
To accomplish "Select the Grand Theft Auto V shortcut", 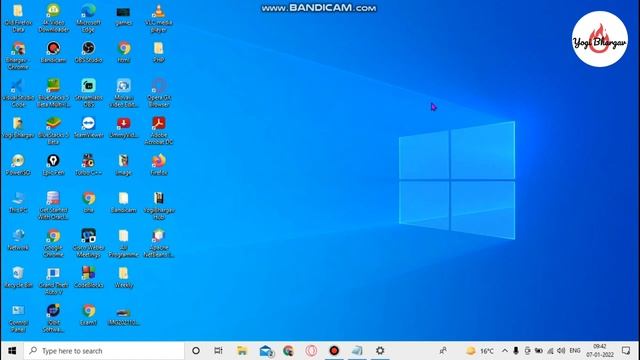I will tap(53, 281).
